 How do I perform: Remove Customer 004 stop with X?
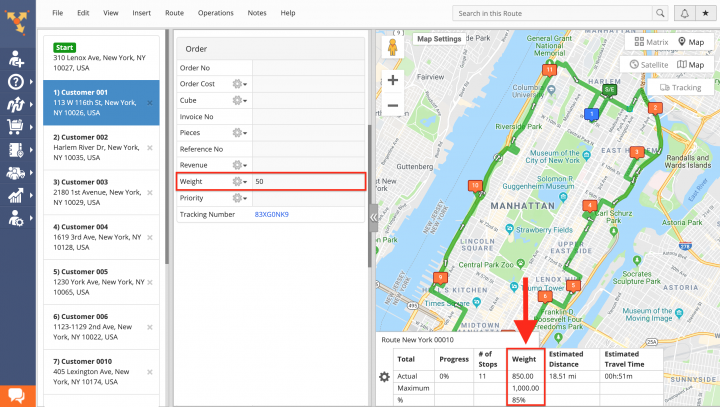(150, 237)
